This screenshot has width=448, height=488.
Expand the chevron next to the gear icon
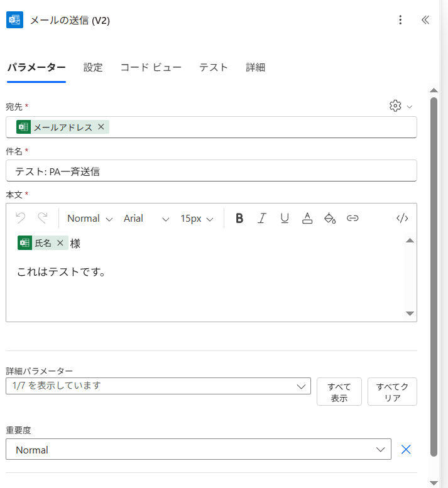[x=410, y=107]
